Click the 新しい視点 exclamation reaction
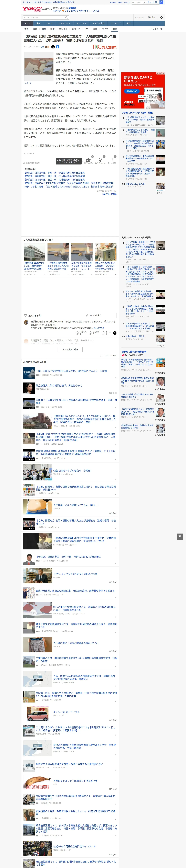 (x=112, y=161)
